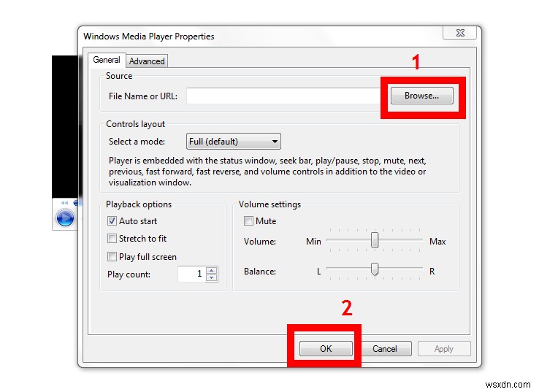Open the Select a mode dropdown
This screenshot has width=539, height=392.
[x=234, y=142]
